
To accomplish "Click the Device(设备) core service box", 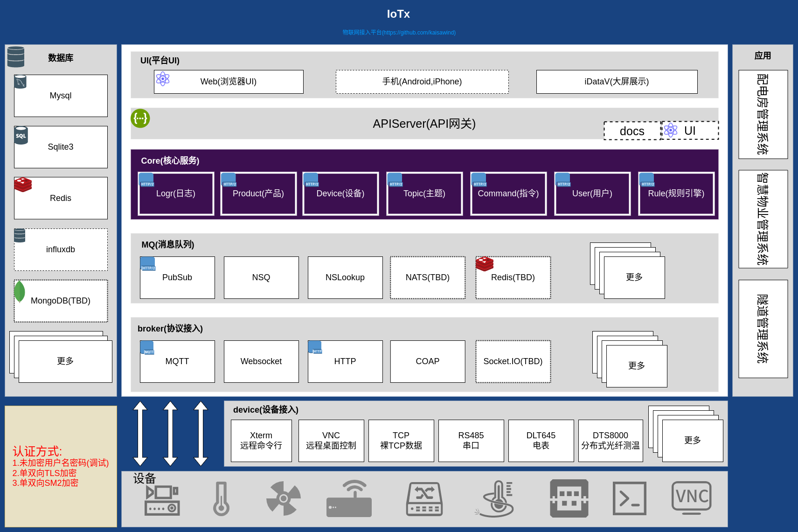I will 340,194.
